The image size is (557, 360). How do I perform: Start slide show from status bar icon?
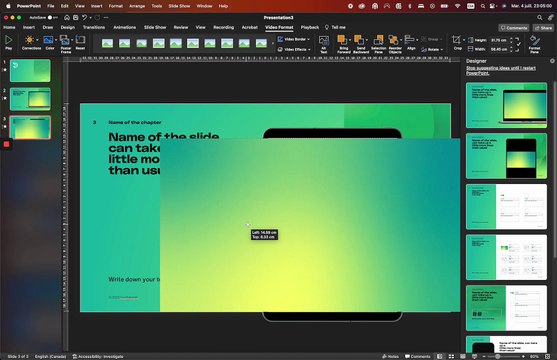click(474, 356)
